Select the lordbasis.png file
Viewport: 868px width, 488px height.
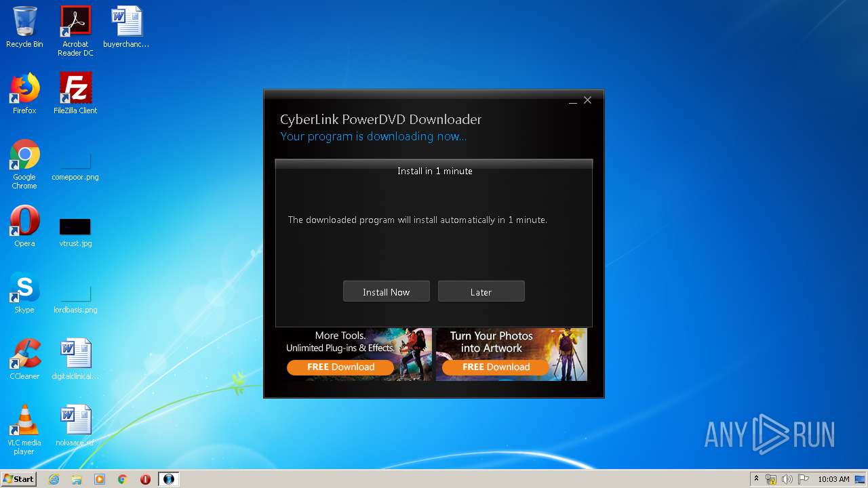click(75, 300)
